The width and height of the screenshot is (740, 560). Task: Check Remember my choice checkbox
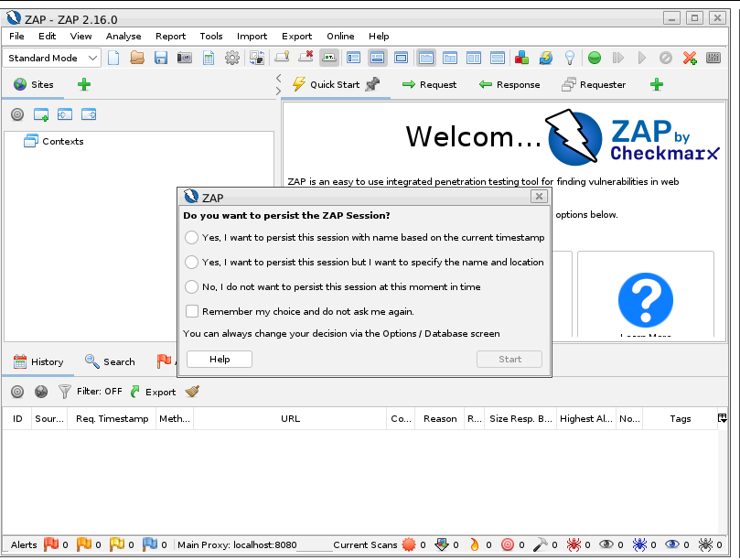(x=192, y=312)
